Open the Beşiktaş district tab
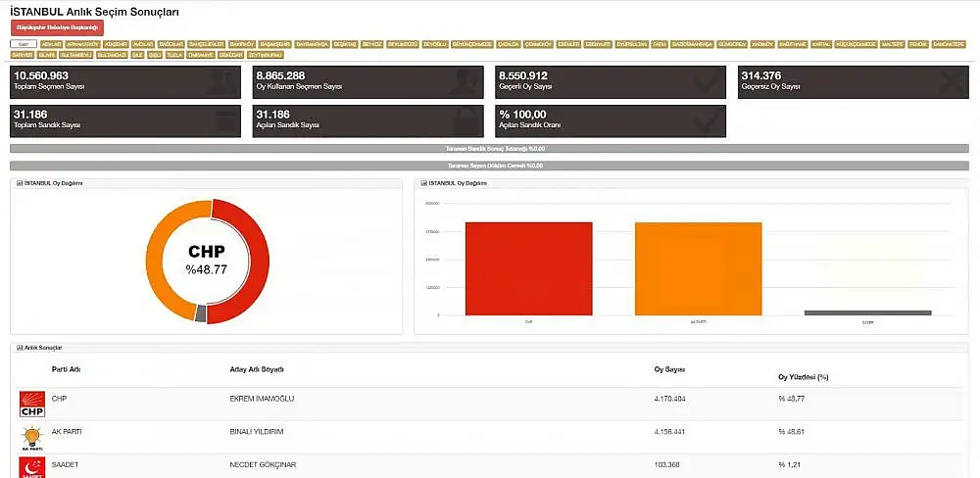The height and width of the screenshot is (478, 980). [345, 44]
